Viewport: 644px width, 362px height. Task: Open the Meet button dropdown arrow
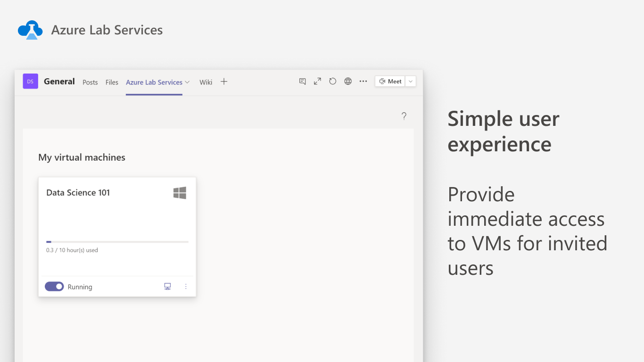click(x=411, y=82)
